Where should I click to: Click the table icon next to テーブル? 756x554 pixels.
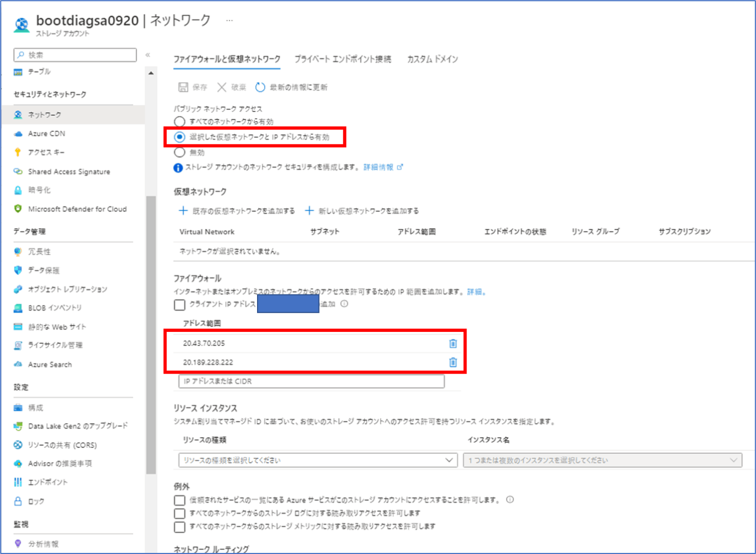18,72
